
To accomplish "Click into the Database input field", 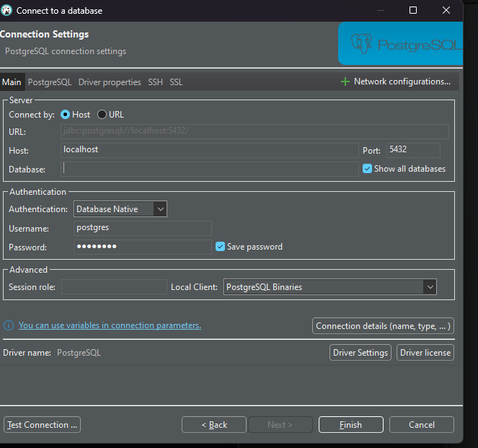I will click(209, 169).
